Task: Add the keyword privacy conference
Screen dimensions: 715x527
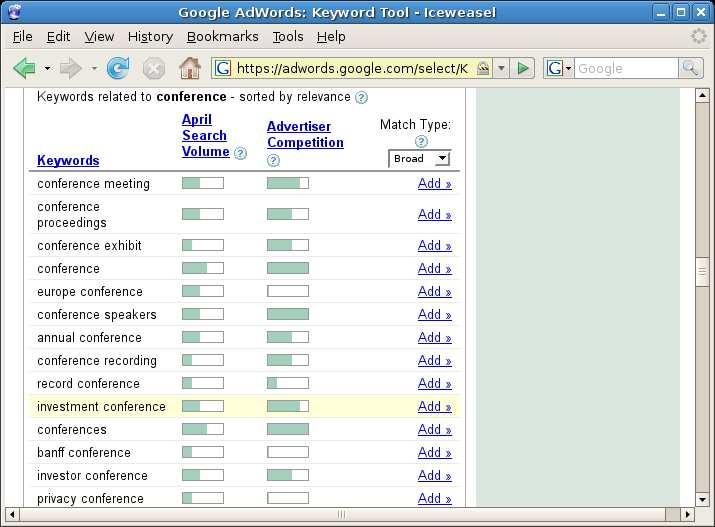Action: [435, 498]
